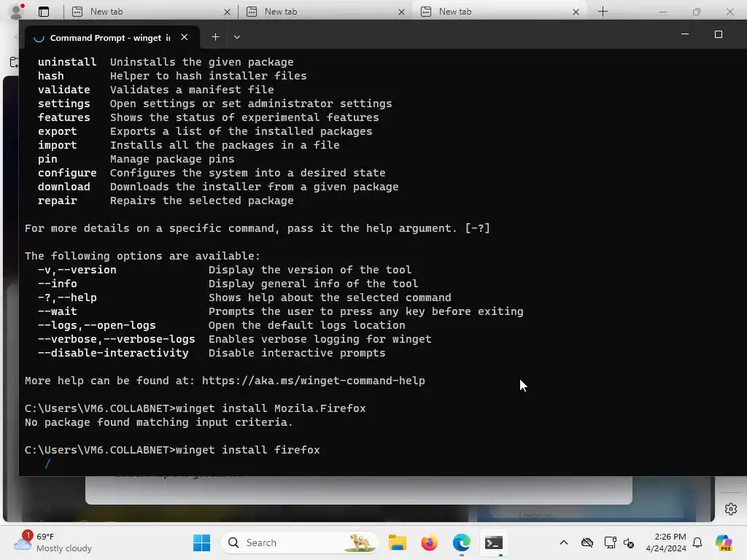747x560 pixels.
Task: Click the '--info' option text
Action: point(57,284)
